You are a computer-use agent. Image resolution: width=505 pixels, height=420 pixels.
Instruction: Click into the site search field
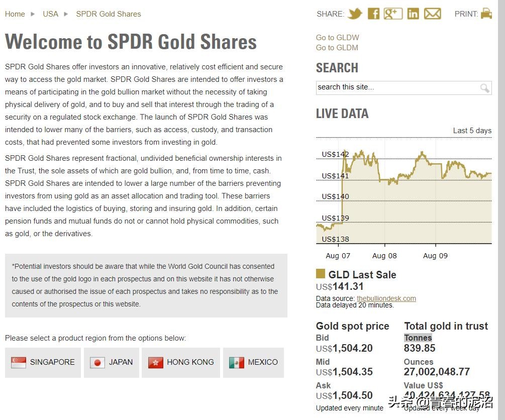397,87
